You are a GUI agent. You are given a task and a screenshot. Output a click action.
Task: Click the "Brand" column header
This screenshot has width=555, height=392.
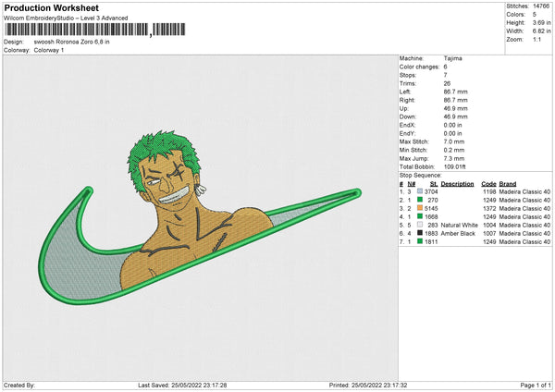point(508,184)
